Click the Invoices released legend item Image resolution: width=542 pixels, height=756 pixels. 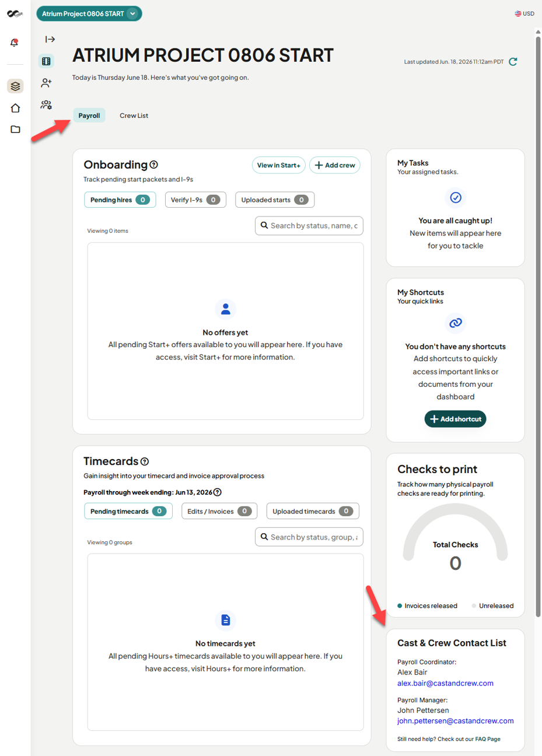tap(427, 605)
